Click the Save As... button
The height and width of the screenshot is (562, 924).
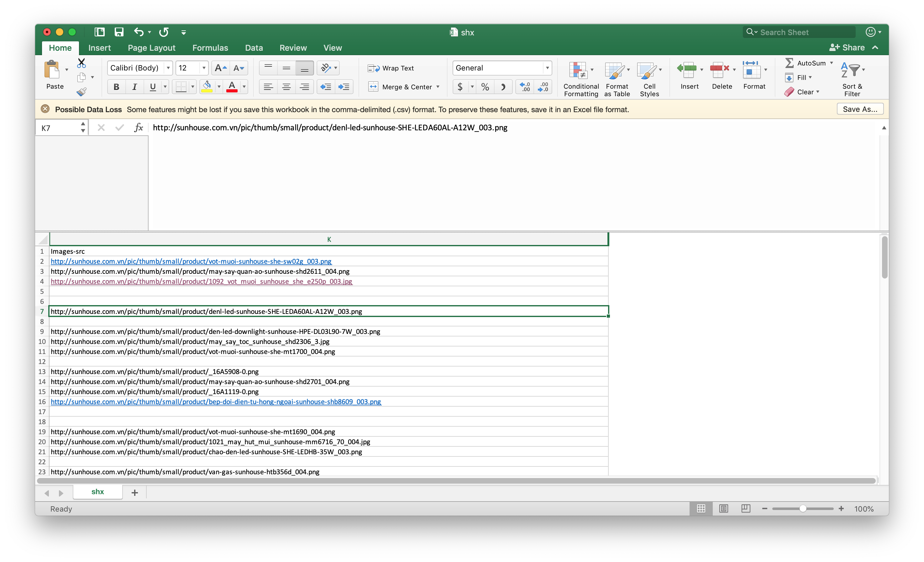pyautogui.click(x=859, y=109)
